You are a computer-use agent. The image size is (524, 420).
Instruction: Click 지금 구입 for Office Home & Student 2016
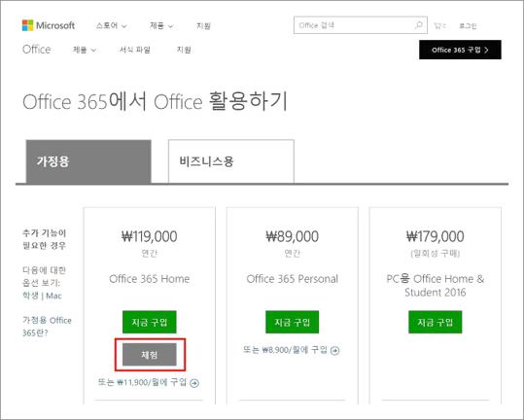click(x=436, y=322)
